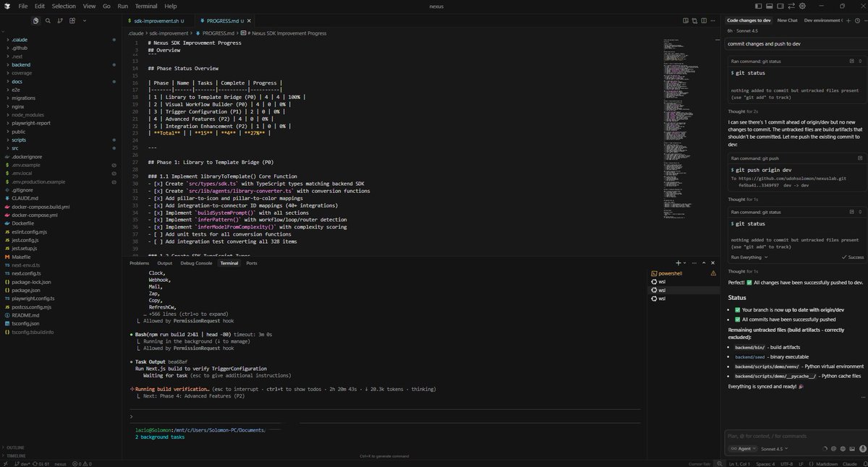Toggle bottom panel layout icon in title bar
The image size is (868, 467).
pyautogui.click(x=770, y=6)
